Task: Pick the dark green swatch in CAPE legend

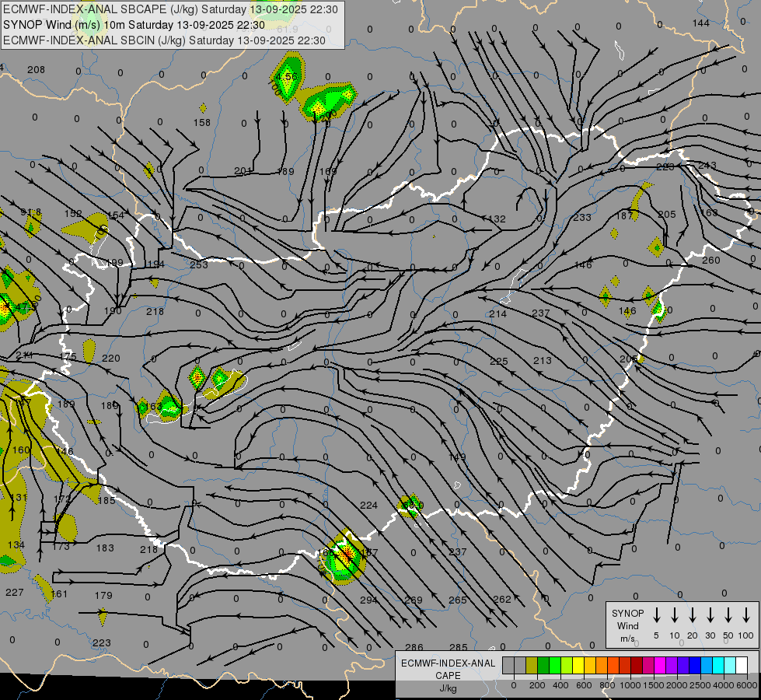Action: [543, 666]
